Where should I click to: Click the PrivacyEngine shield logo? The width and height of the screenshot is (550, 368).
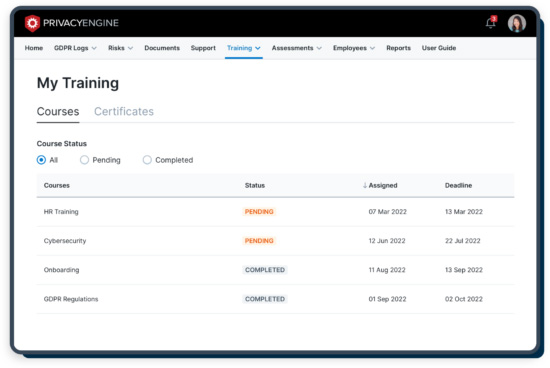(x=32, y=23)
